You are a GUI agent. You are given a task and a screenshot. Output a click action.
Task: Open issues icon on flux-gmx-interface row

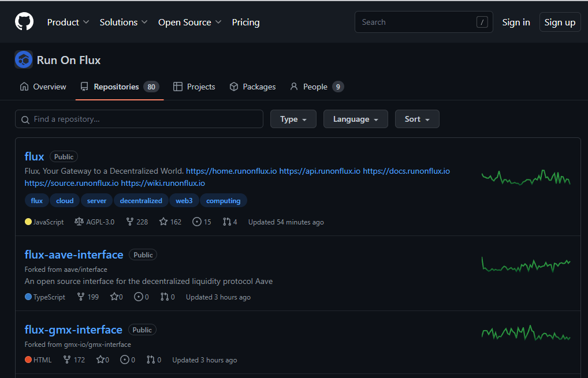click(x=125, y=360)
